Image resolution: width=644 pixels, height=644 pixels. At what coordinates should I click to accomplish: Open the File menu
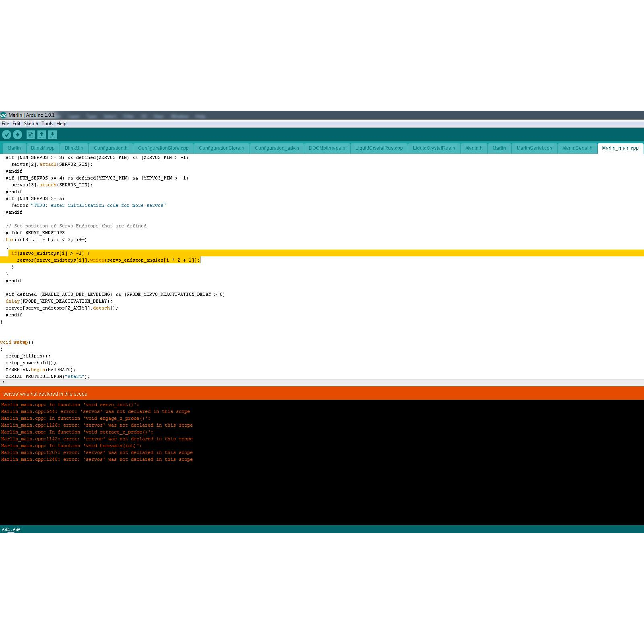pyautogui.click(x=5, y=124)
